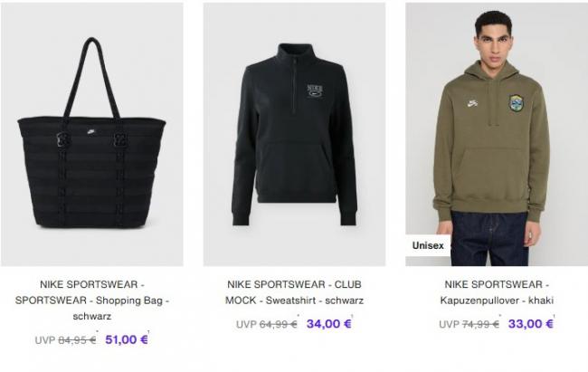The image size is (588, 372).
Task: Click the Unisex badge on hoodie photo
Action: pyautogui.click(x=428, y=245)
